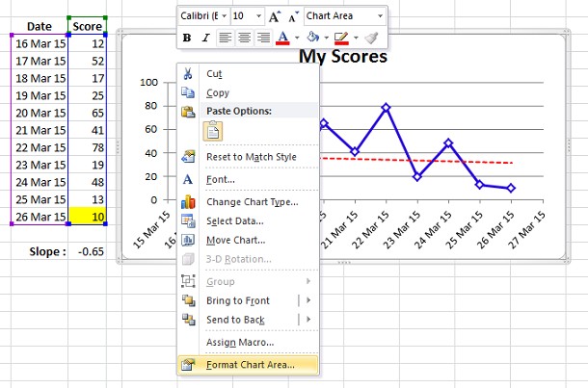Click the Shrink Font icon

pyautogui.click(x=291, y=16)
